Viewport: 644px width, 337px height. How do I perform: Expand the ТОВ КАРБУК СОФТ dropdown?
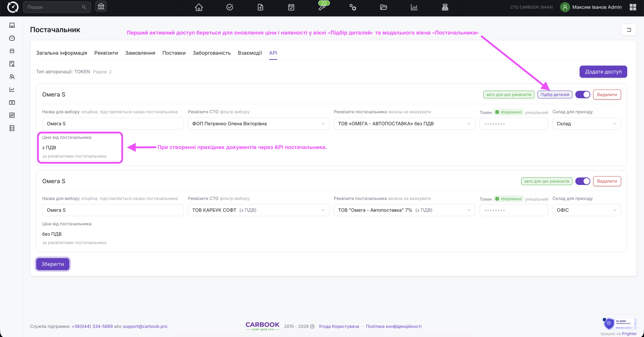point(259,210)
